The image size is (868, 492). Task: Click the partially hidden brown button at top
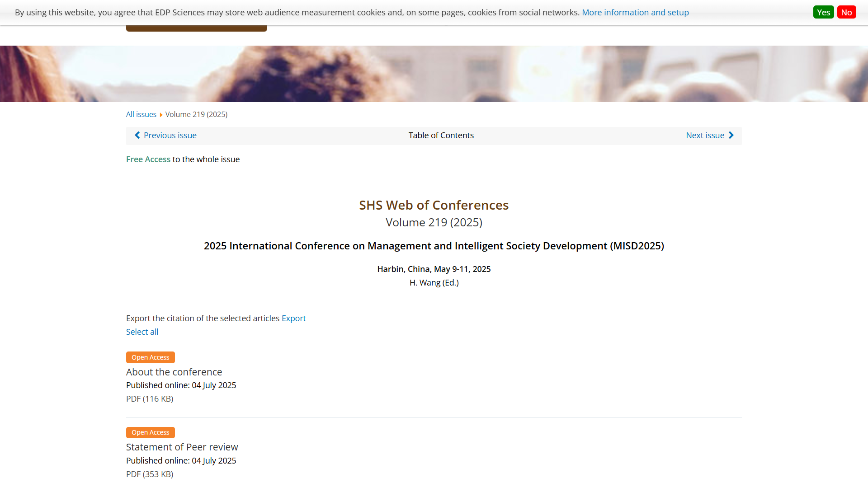(x=196, y=28)
